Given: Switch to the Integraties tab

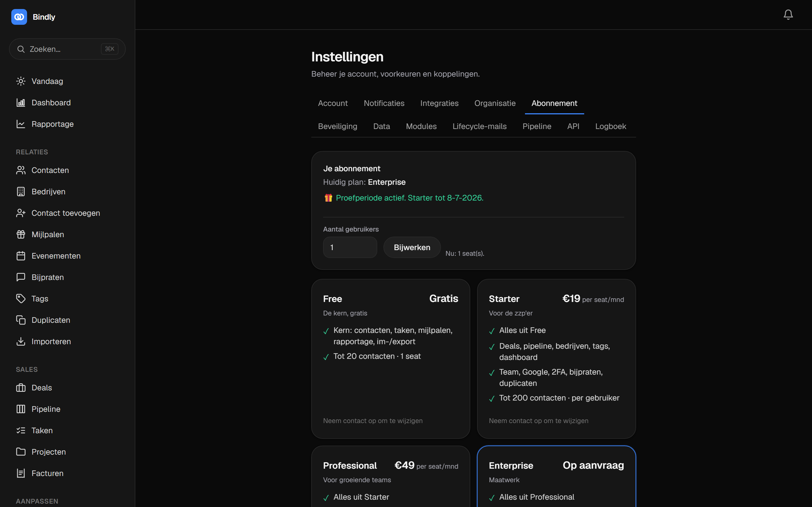Looking at the screenshot, I should coord(439,103).
